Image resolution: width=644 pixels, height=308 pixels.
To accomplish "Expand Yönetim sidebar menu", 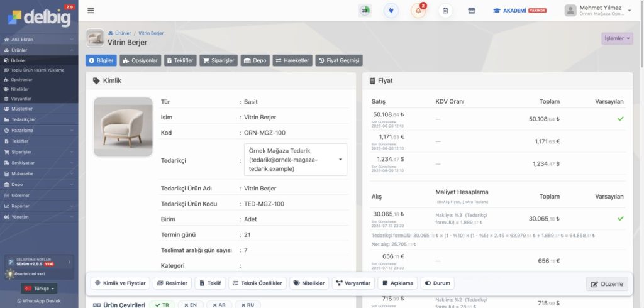I will coord(39,217).
